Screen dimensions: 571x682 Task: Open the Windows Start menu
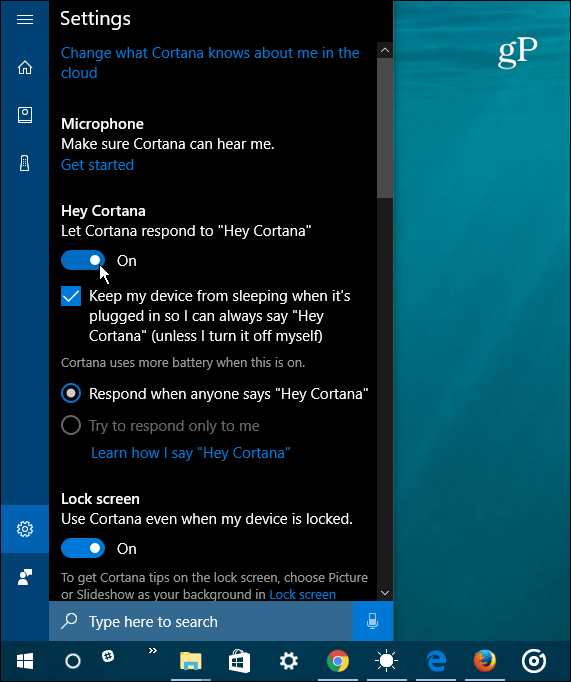coord(25,662)
